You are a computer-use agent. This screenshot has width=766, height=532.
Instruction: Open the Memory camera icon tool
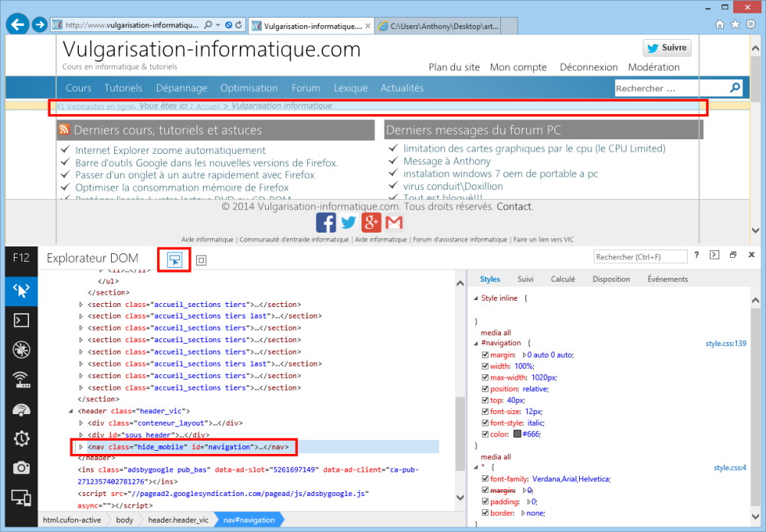(21, 468)
